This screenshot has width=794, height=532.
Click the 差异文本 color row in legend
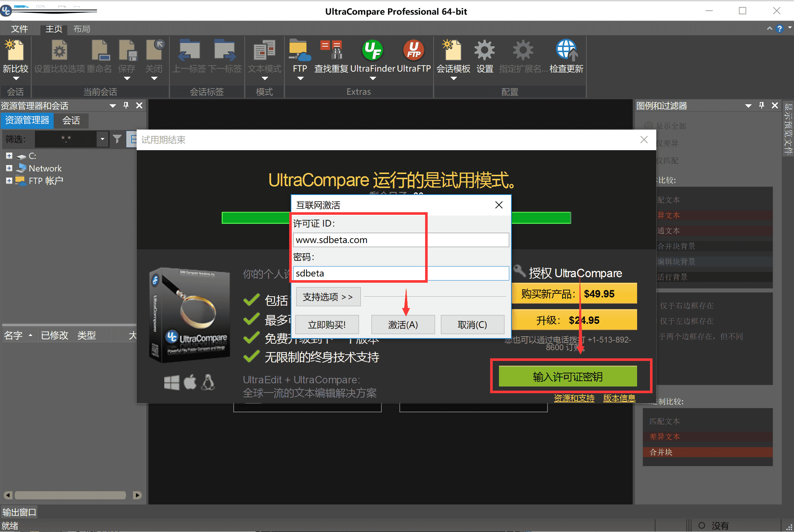point(708,437)
